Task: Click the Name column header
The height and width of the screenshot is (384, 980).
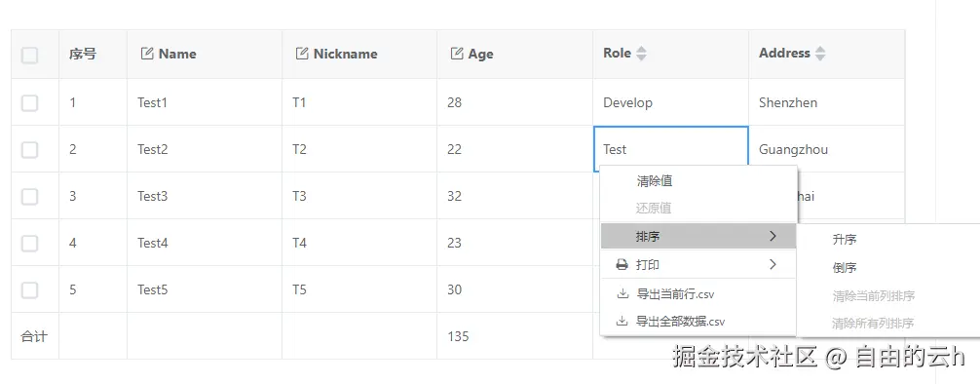Action: click(x=205, y=55)
